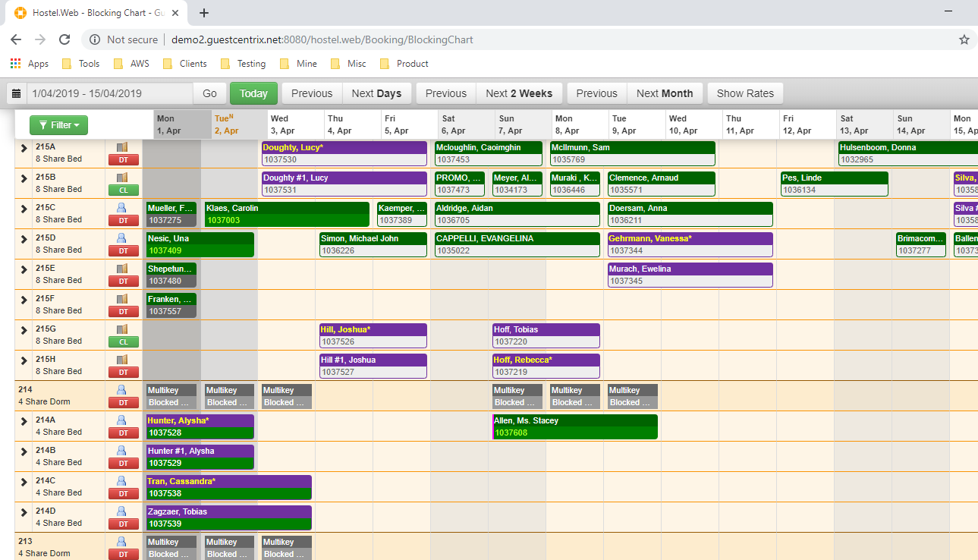Image resolution: width=978 pixels, height=560 pixels.
Task: Click the Show Rates button
Action: tap(745, 93)
